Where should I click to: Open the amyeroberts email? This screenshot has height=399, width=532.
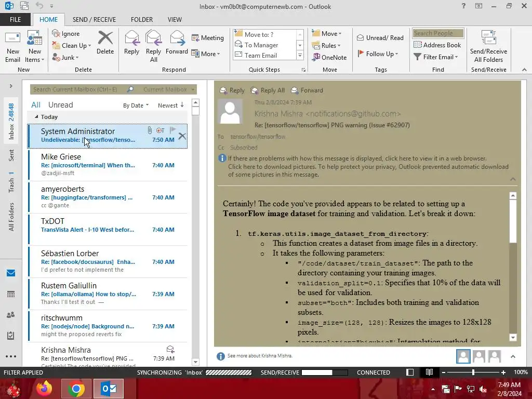(108, 197)
